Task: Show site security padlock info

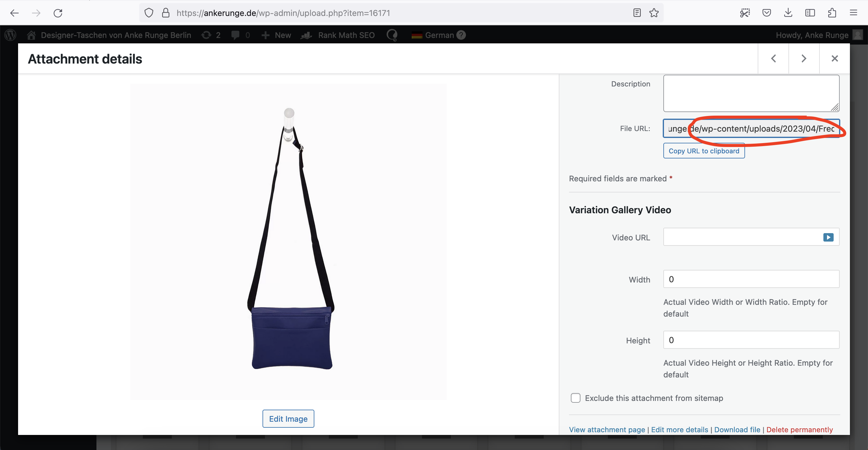Action: coord(165,13)
